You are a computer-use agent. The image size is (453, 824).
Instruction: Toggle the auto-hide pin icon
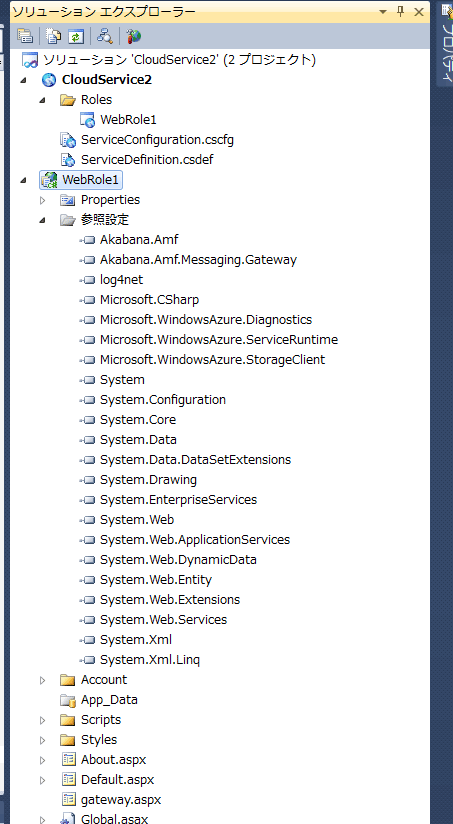400,12
